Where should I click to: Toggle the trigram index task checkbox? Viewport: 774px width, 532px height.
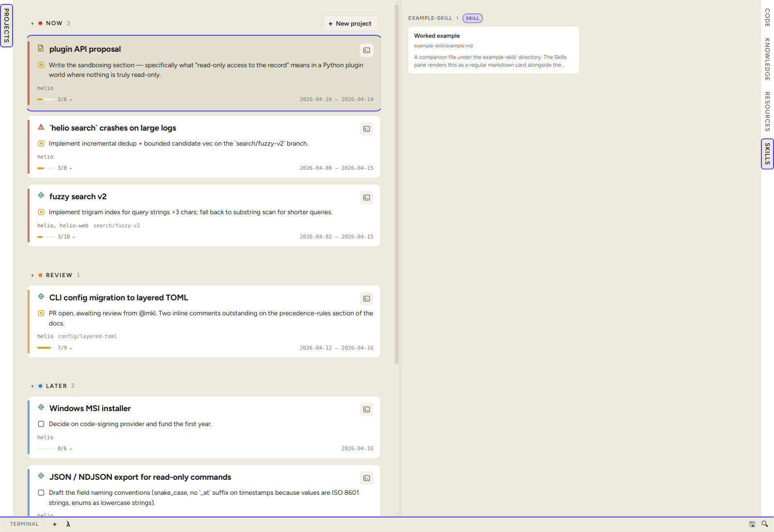(41, 212)
